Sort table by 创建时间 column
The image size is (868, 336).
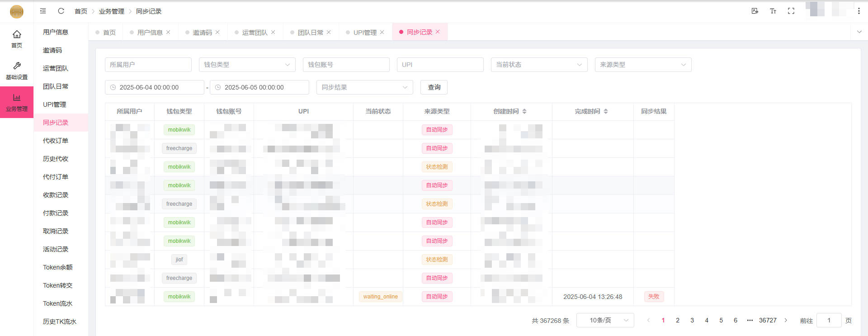(x=524, y=111)
